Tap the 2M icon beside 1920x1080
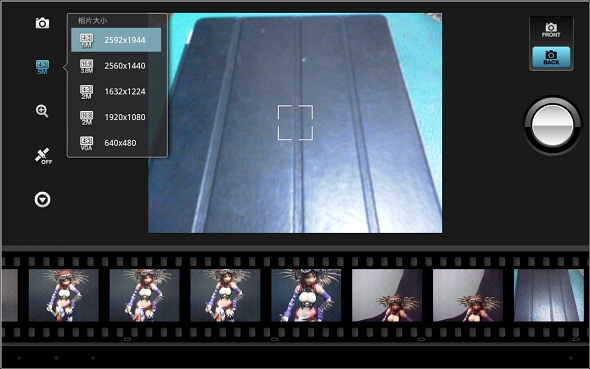 (x=87, y=118)
